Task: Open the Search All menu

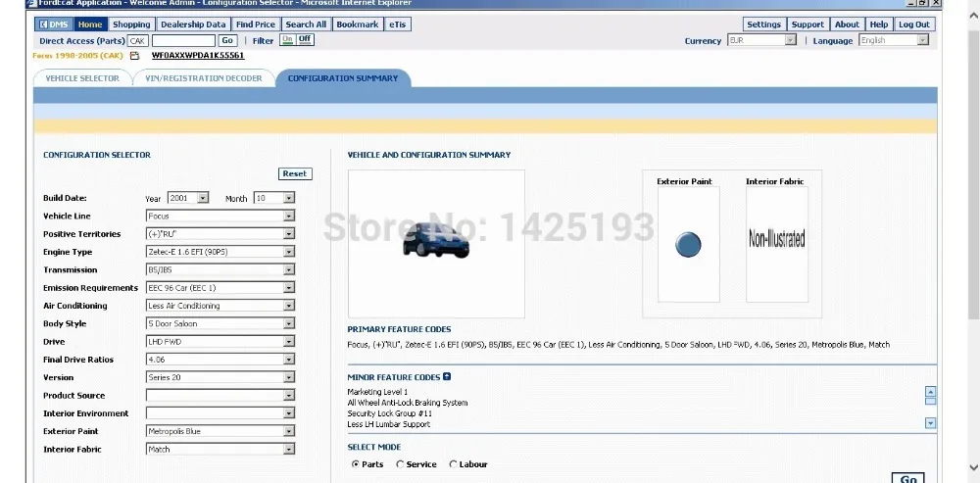Action: pos(306,24)
